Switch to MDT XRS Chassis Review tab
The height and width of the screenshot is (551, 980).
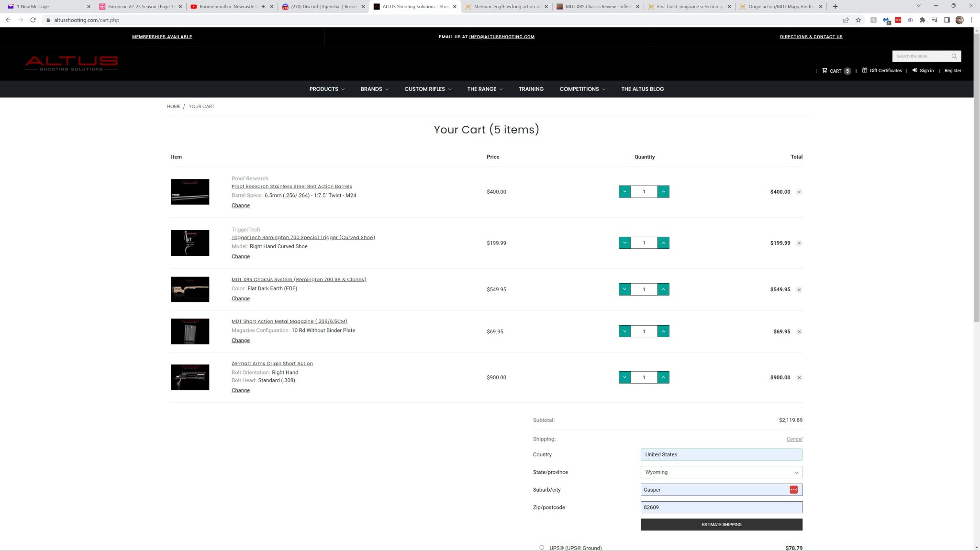(597, 7)
